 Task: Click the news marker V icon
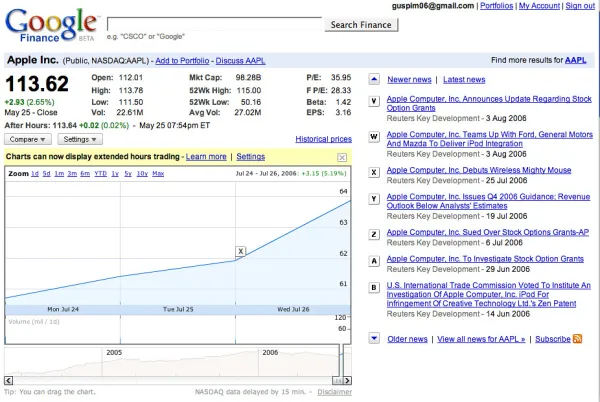[x=374, y=101]
